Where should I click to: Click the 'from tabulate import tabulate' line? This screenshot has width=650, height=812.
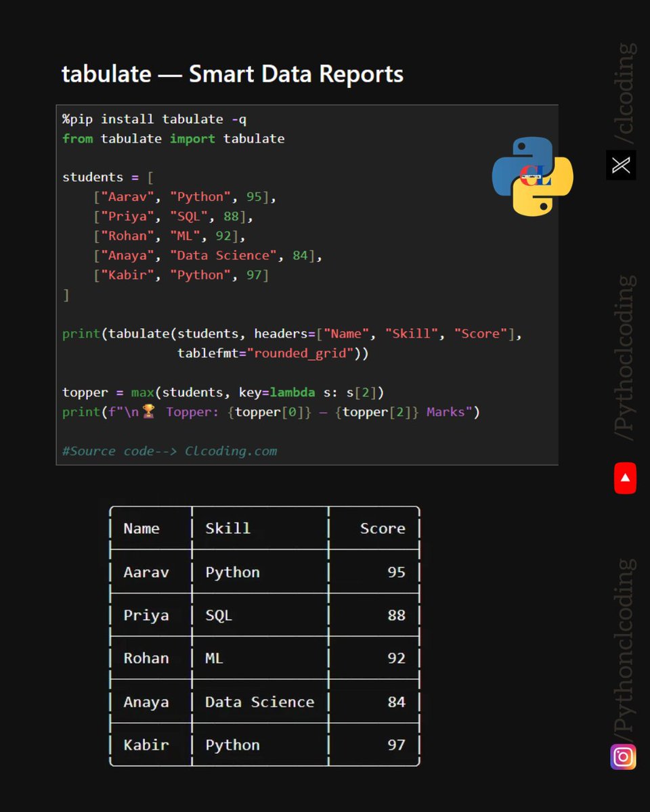(173, 139)
